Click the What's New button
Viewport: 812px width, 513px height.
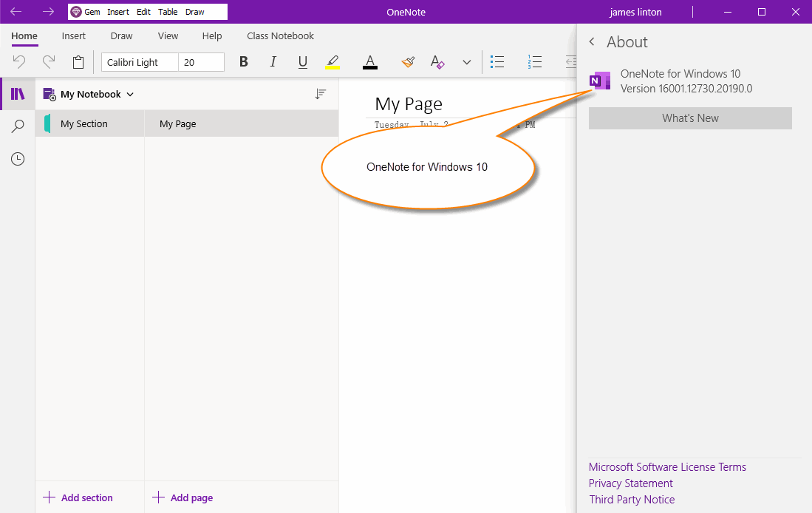click(689, 118)
